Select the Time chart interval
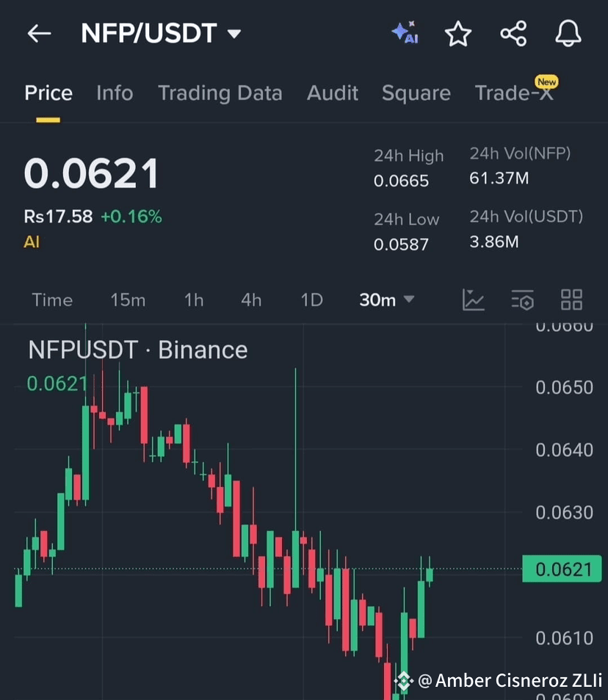This screenshot has width=608, height=700. pyautogui.click(x=52, y=300)
